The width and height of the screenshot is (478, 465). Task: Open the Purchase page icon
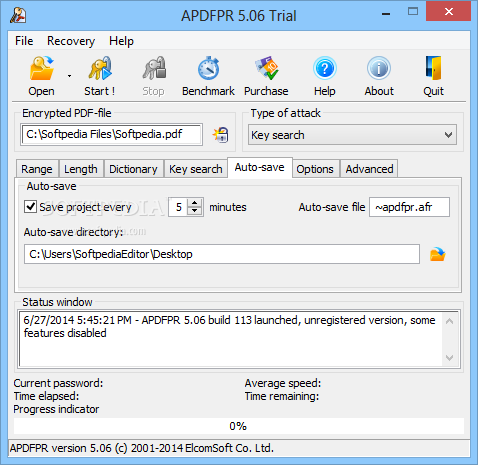266,68
